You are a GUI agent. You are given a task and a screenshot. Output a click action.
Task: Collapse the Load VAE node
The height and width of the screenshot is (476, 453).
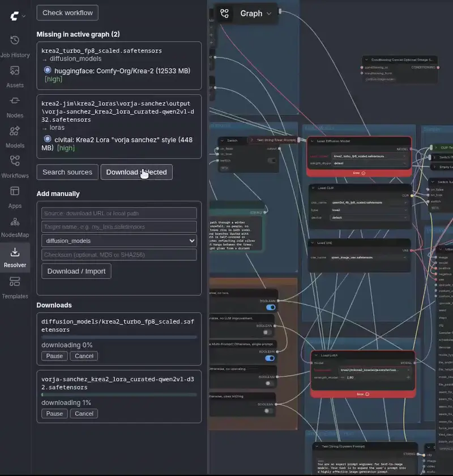[x=313, y=243]
